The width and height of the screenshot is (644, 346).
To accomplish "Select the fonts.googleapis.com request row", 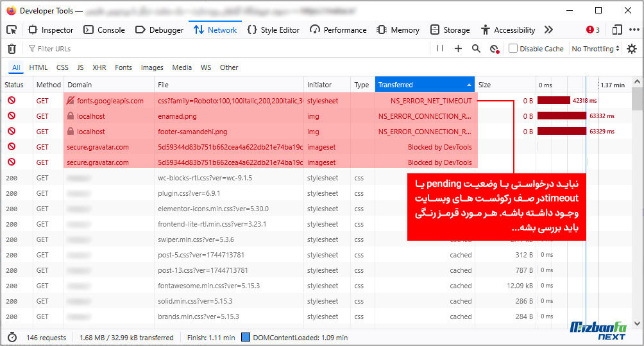I will pyautogui.click(x=316, y=101).
